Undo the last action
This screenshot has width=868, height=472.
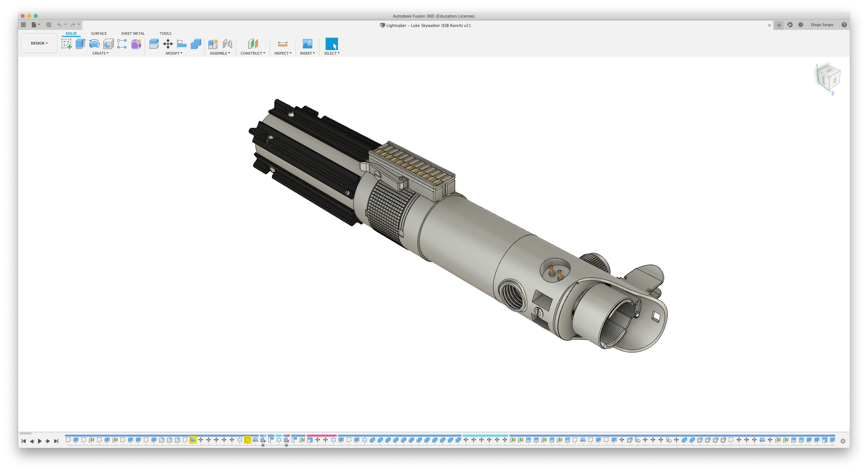pyautogui.click(x=59, y=25)
